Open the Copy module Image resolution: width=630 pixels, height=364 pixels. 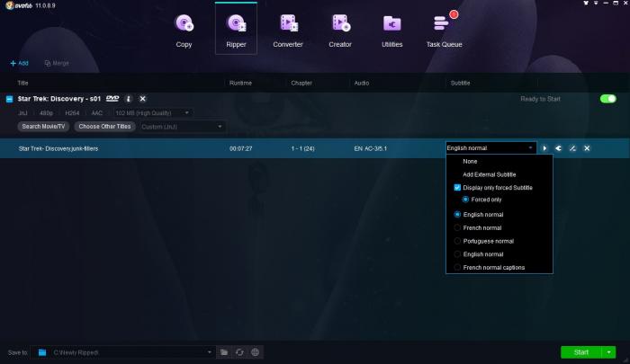[184, 31]
